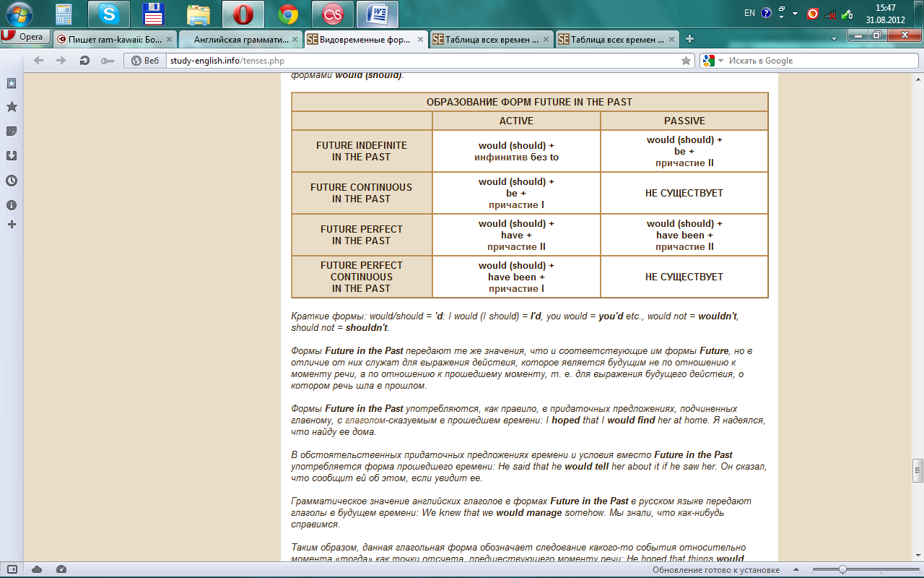Show hidden system tray icons arrow

tap(795, 14)
